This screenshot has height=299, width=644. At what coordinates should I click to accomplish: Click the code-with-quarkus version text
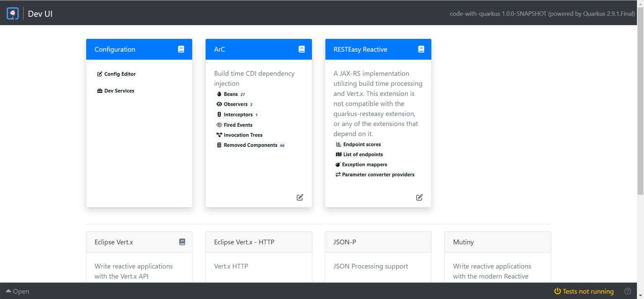[x=542, y=14]
